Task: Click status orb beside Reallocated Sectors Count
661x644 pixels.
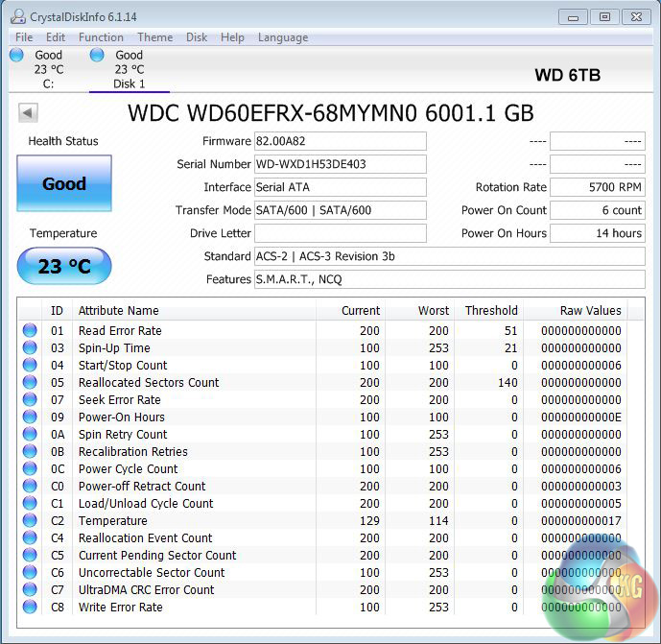Action: click(31, 383)
